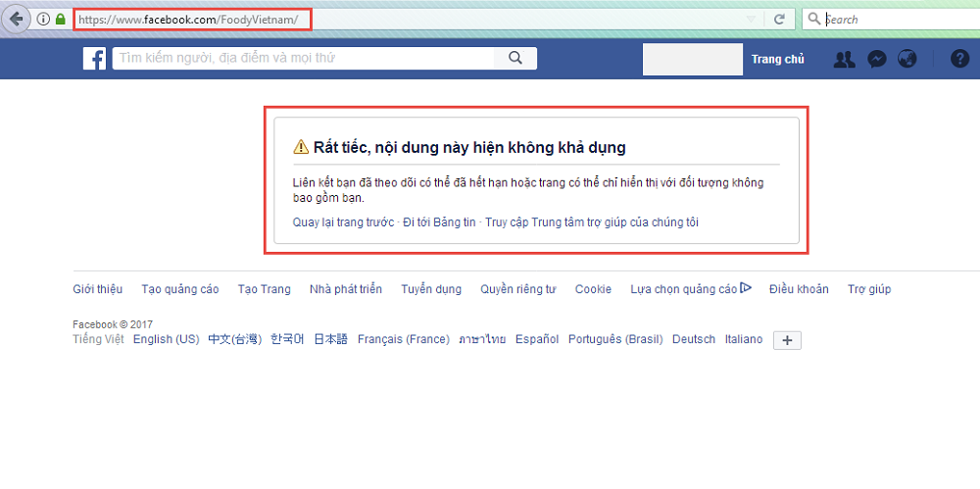Image resolution: width=980 pixels, height=489 pixels.
Task: Switch language to Português (Brasil)
Action: (x=615, y=339)
